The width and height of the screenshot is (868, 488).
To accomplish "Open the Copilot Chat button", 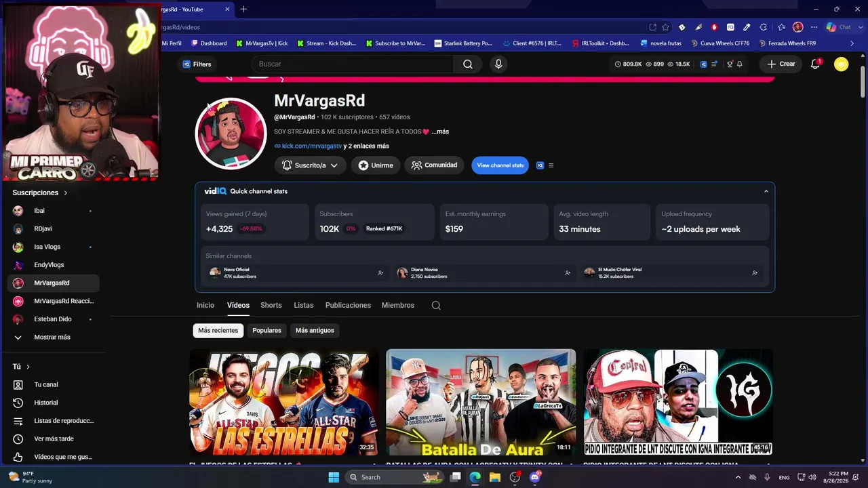I will coord(838,27).
